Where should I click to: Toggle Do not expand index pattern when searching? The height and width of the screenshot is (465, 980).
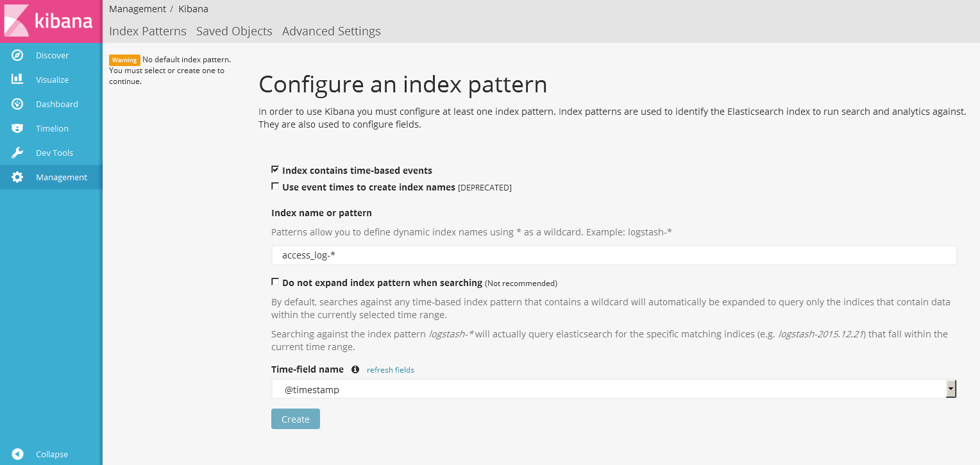click(x=275, y=282)
